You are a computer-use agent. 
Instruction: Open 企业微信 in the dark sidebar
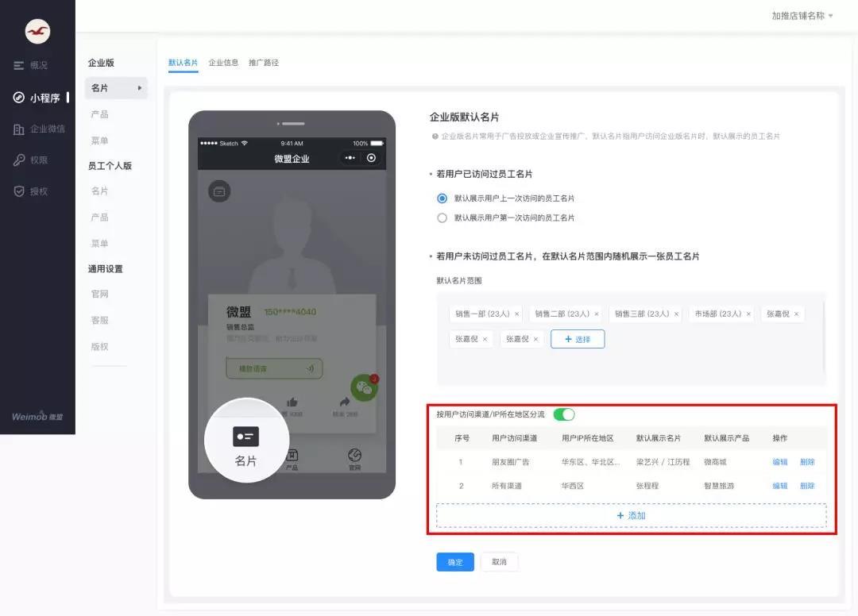pos(39,129)
